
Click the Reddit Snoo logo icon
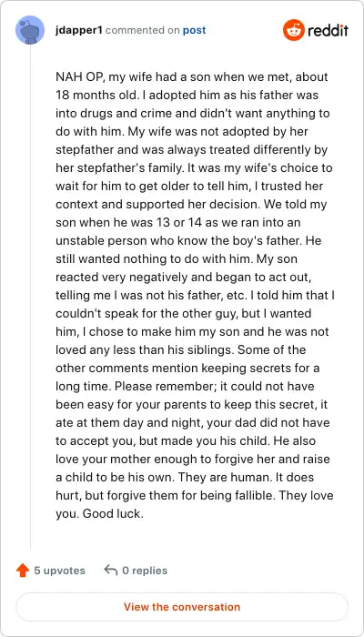294,30
